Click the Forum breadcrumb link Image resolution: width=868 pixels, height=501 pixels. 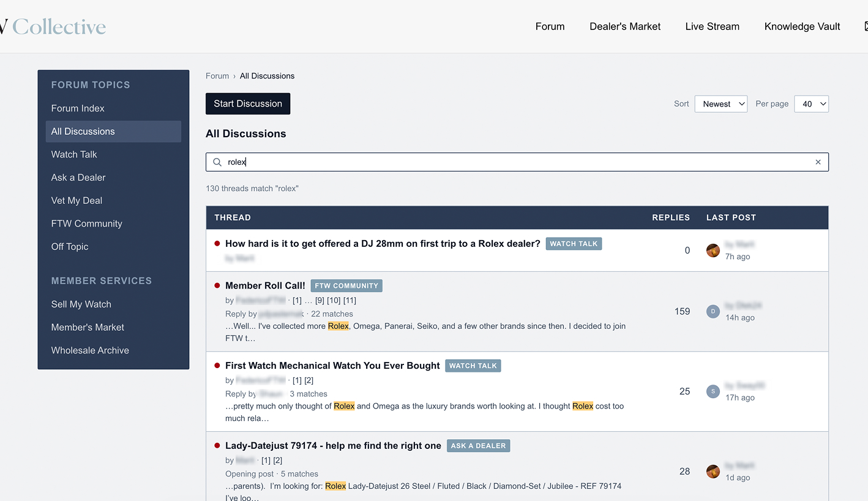pos(217,76)
